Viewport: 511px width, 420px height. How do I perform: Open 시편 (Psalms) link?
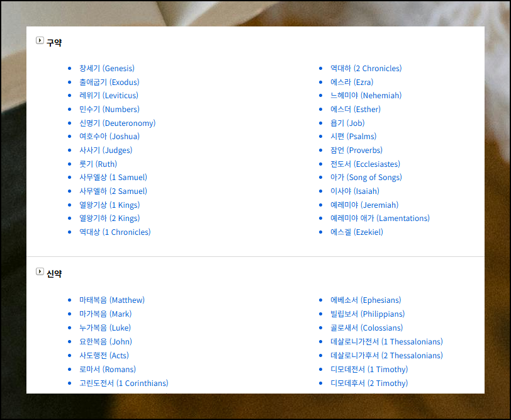point(353,136)
